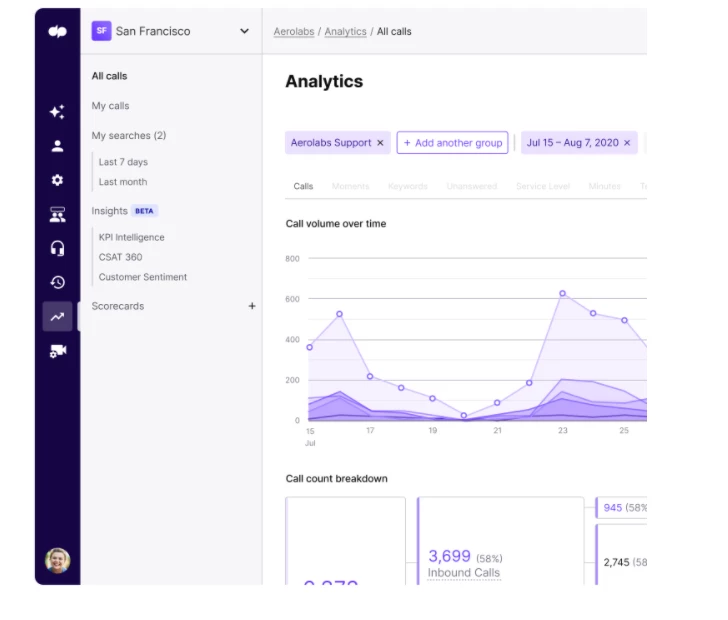
Task: Open the team presentation icon in sidebar
Action: (58, 215)
